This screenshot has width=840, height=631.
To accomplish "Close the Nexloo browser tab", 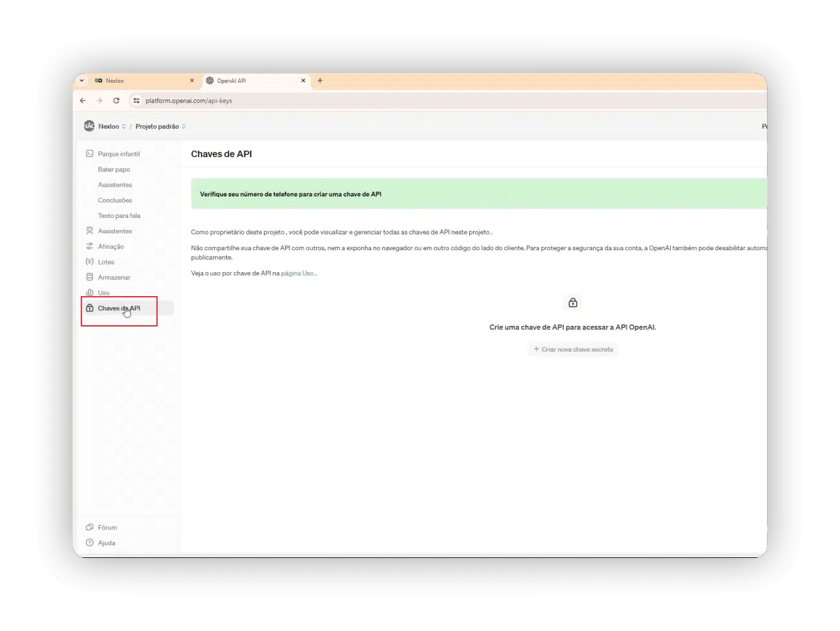I will point(192,81).
